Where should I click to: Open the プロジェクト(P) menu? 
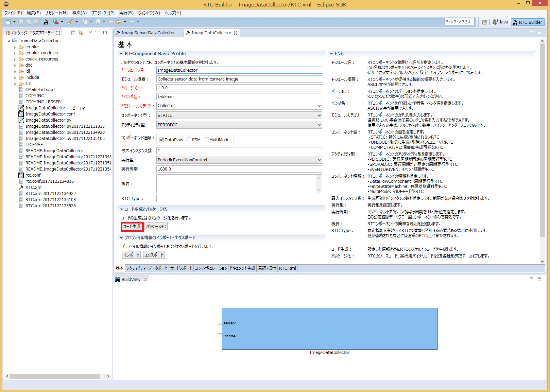(103, 13)
